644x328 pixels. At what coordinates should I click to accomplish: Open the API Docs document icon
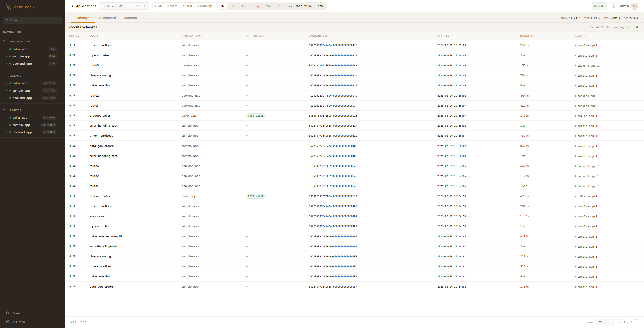click(x=8, y=321)
